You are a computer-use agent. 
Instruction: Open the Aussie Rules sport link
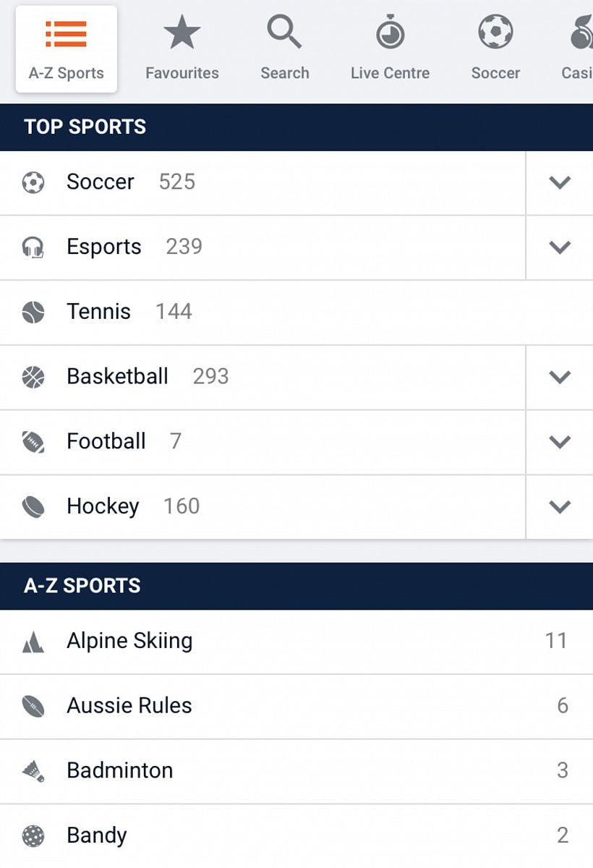[x=129, y=705]
